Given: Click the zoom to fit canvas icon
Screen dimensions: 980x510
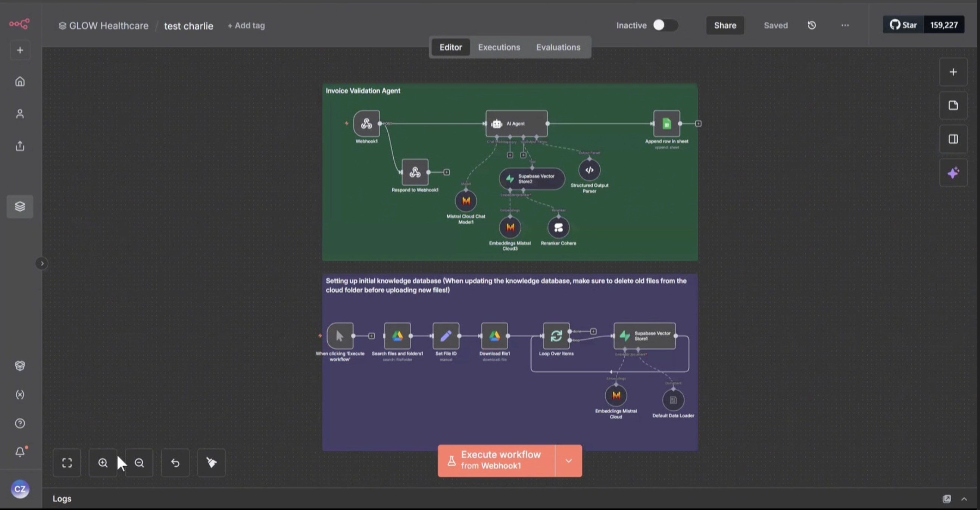Looking at the screenshot, I should tap(67, 463).
